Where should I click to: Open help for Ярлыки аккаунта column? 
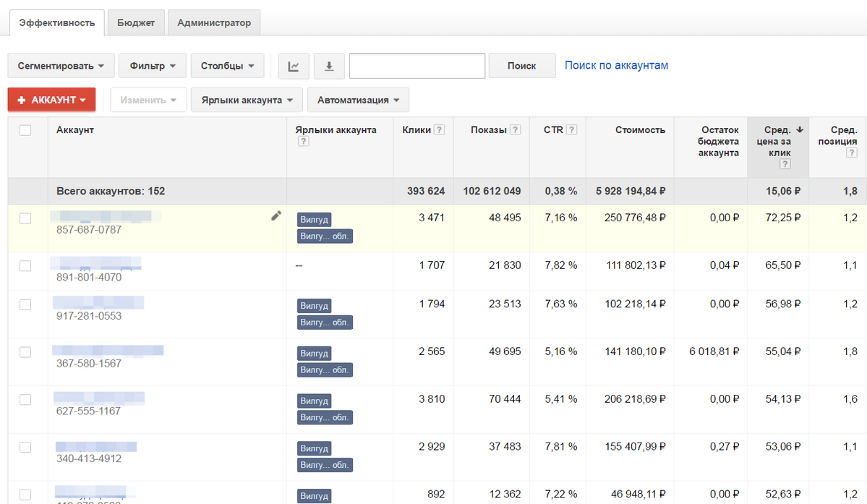303,142
